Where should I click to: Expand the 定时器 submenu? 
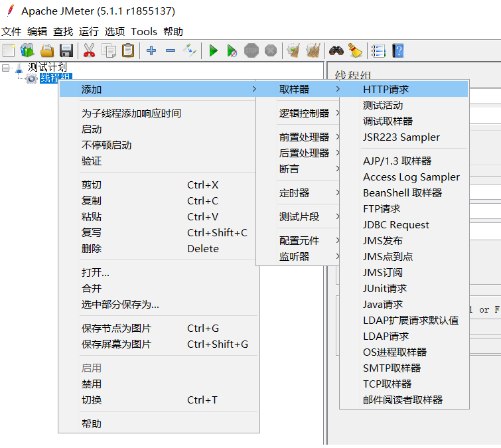pos(298,192)
